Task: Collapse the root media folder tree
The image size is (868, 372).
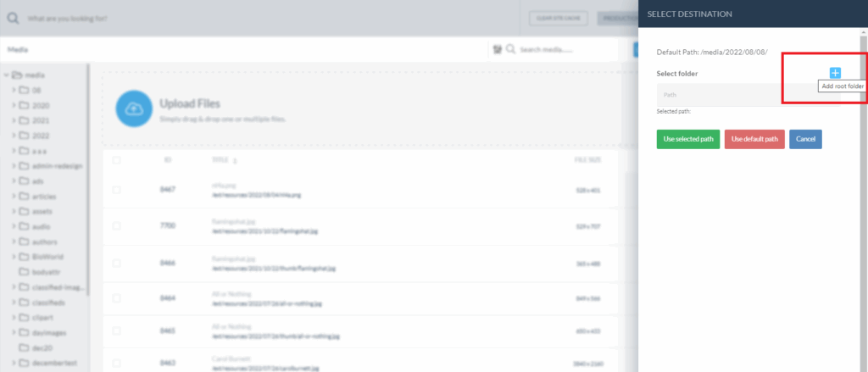Action: pos(6,75)
